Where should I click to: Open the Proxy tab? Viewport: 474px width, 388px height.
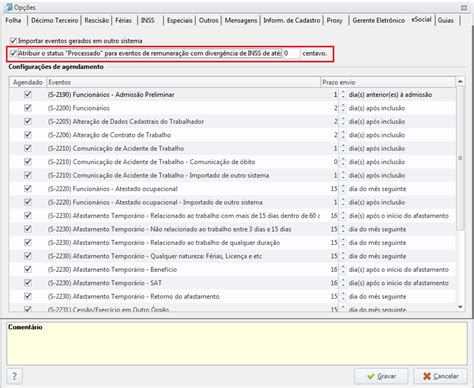pos(334,20)
